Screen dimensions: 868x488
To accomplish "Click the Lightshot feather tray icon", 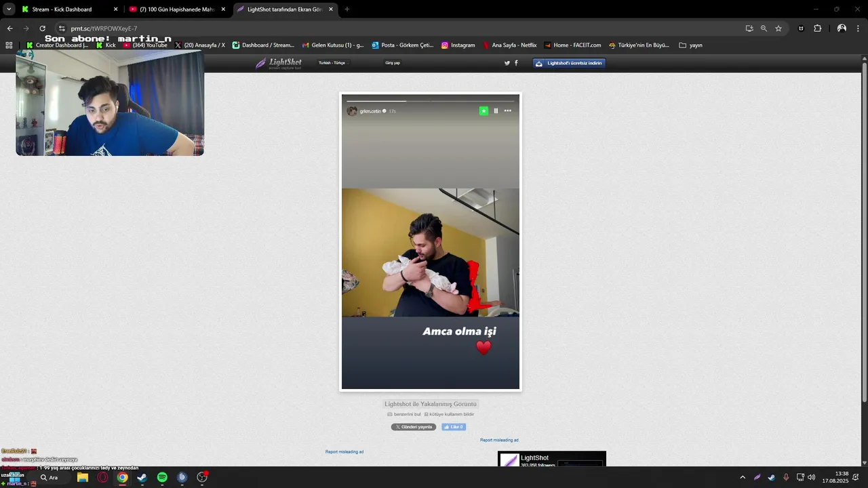I will [x=757, y=478].
